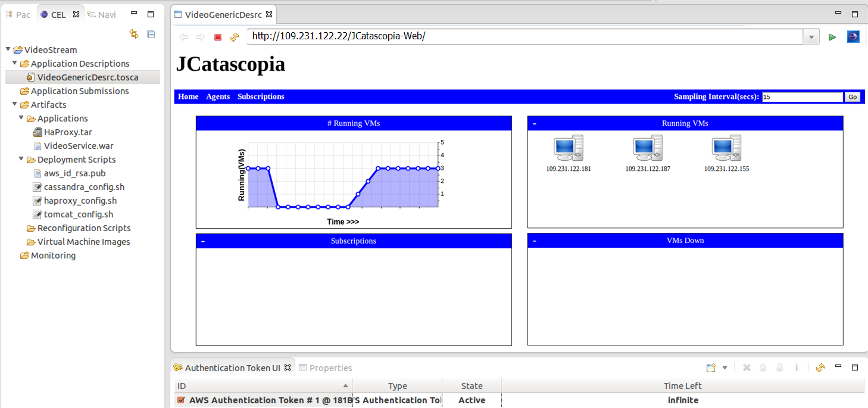Collapse the Running VMs widget

[x=534, y=123]
